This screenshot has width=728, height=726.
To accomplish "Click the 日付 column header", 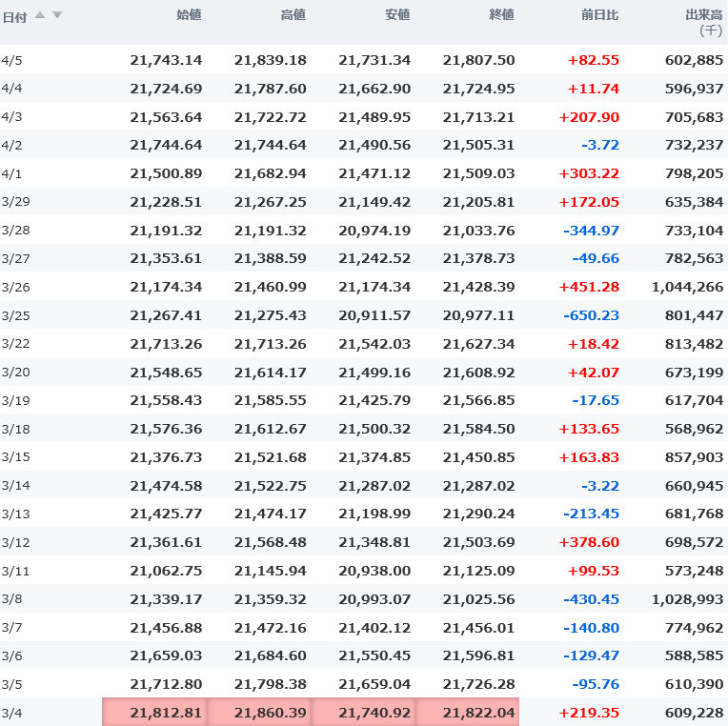I will coord(14,15).
